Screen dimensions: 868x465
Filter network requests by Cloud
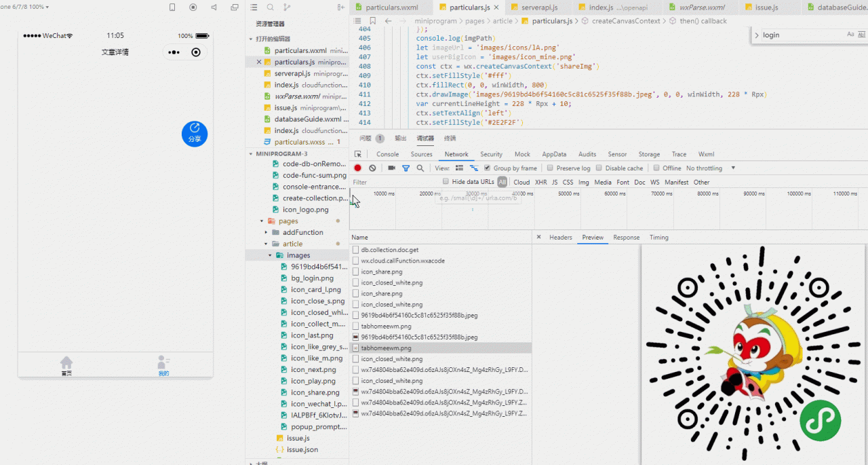tap(521, 182)
